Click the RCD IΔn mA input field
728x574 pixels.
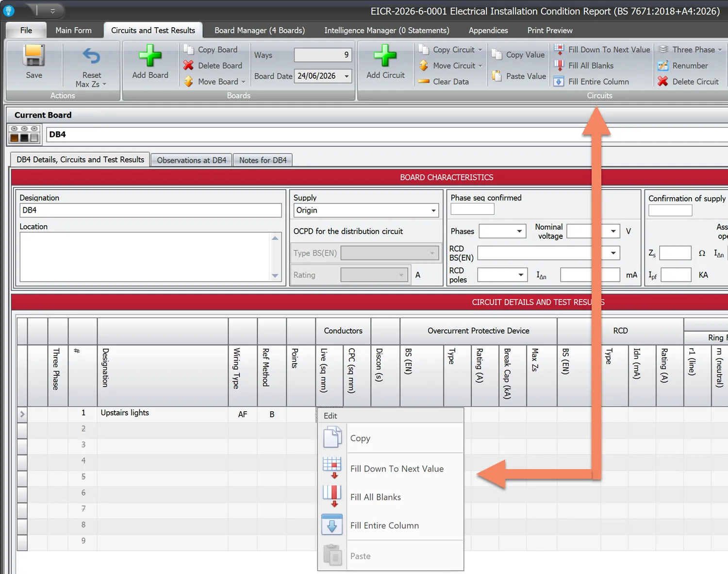pos(590,275)
